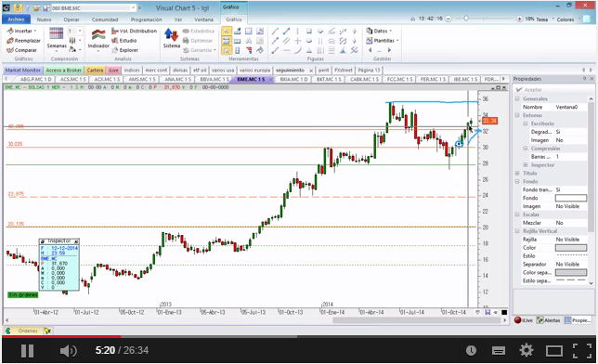
Task: Select the ellipse figure tool
Action: [x=309, y=41]
